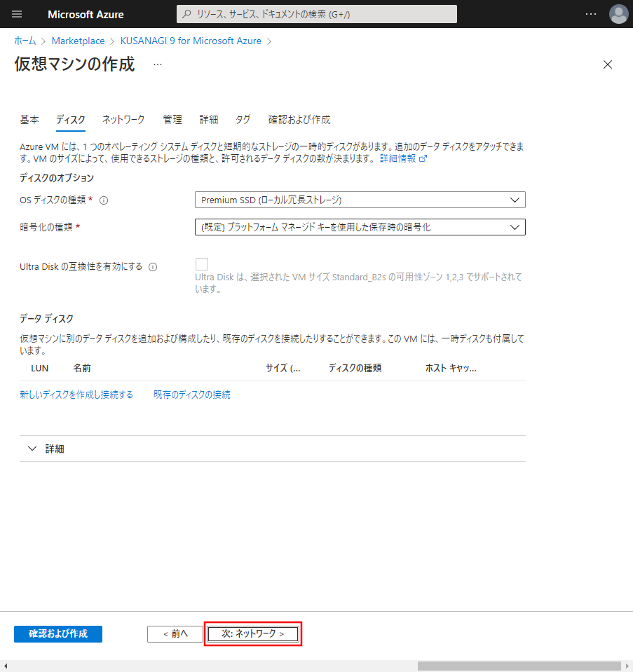This screenshot has height=672, width=633.
Task: Open the ellipsis next to page title
Action: [x=158, y=64]
